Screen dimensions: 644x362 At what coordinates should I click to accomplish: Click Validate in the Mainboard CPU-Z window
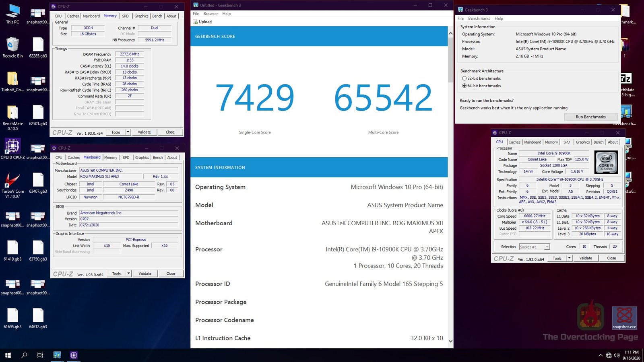coord(145,274)
